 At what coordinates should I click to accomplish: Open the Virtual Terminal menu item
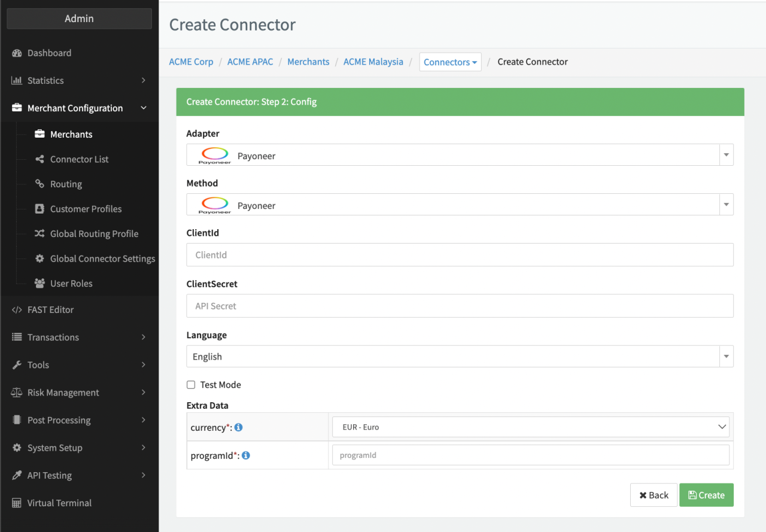coord(59,503)
